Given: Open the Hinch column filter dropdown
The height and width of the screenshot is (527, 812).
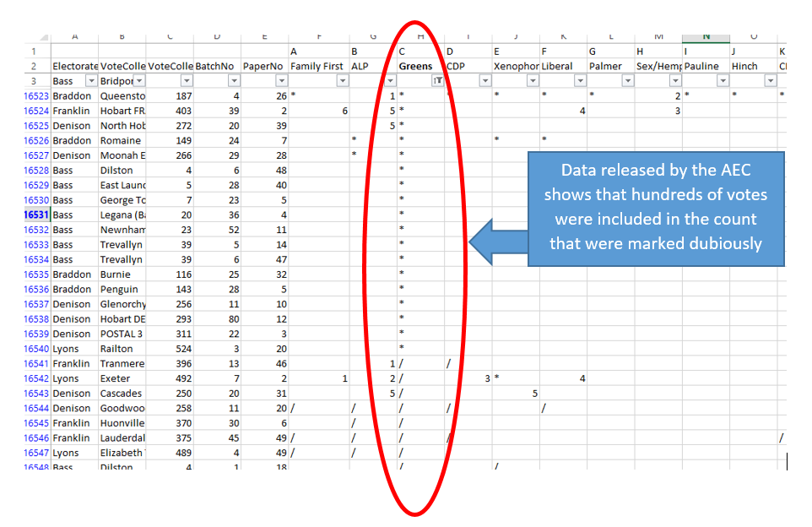Looking at the screenshot, I should coord(771,81).
